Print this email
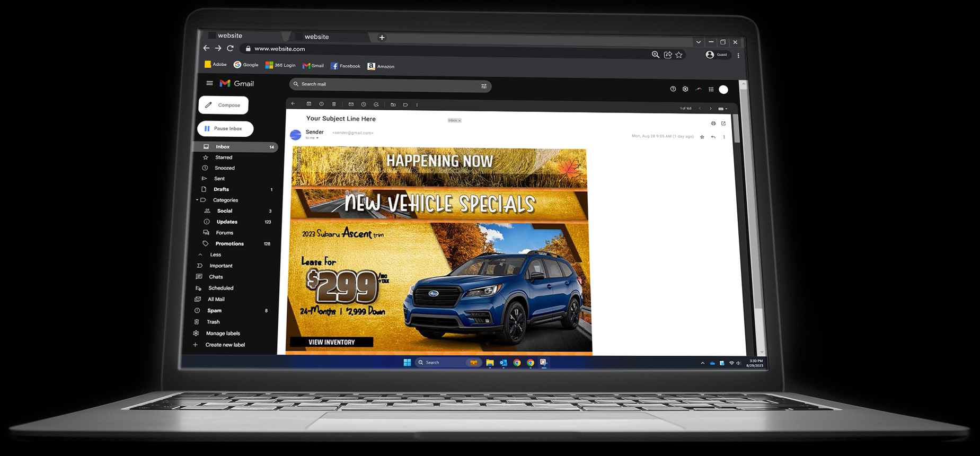This screenshot has height=456, width=980. [x=713, y=124]
